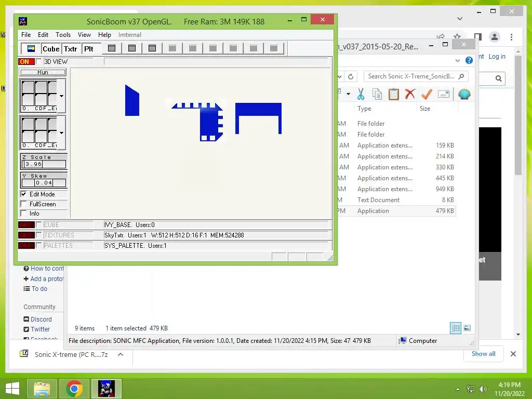
Task: Click the Z Scale value field 3.96
Action: tap(44, 164)
